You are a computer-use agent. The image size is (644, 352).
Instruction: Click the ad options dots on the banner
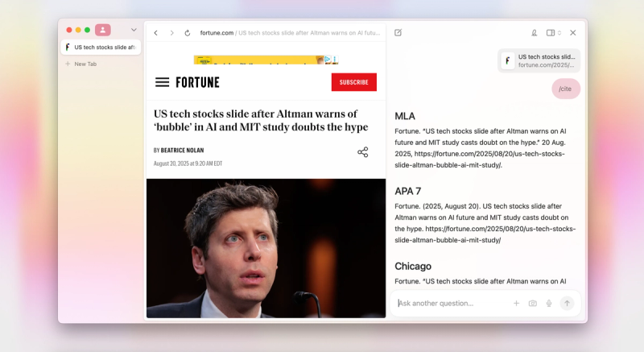click(x=334, y=59)
